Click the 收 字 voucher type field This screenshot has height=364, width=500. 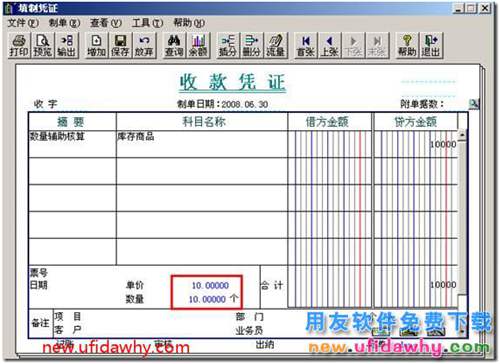pyautogui.click(x=46, y=104)
